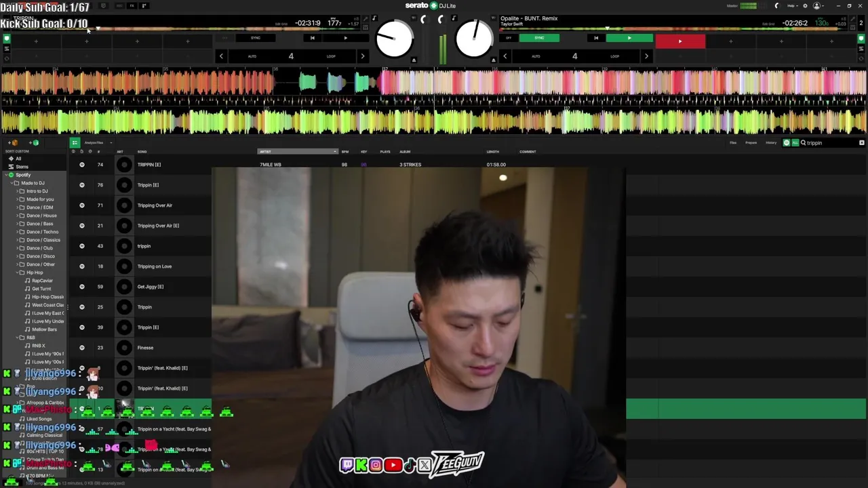Toggle LOOP on the left deck

[331, 56]
